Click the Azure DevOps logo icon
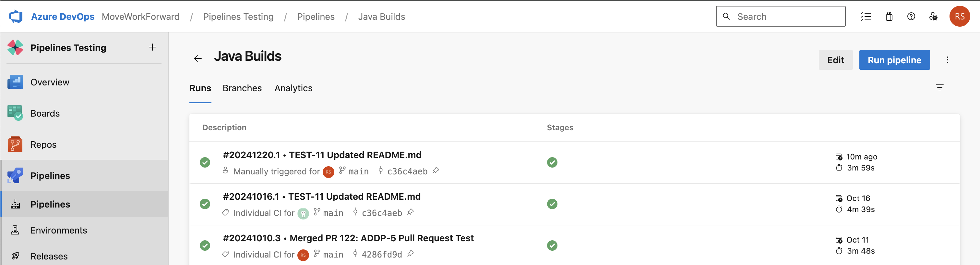980x265 pixels. tap(16, 16)
